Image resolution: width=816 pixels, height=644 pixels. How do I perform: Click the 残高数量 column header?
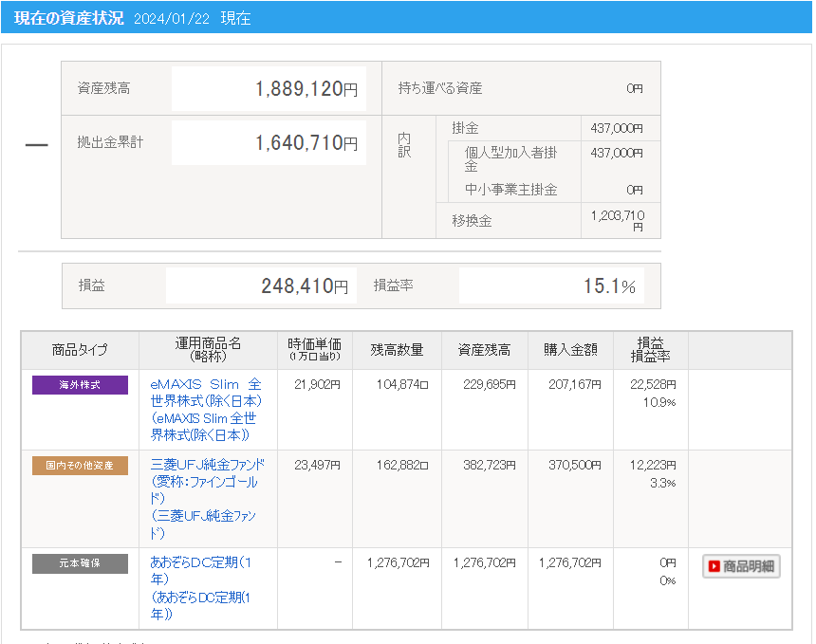pos(397,350)
